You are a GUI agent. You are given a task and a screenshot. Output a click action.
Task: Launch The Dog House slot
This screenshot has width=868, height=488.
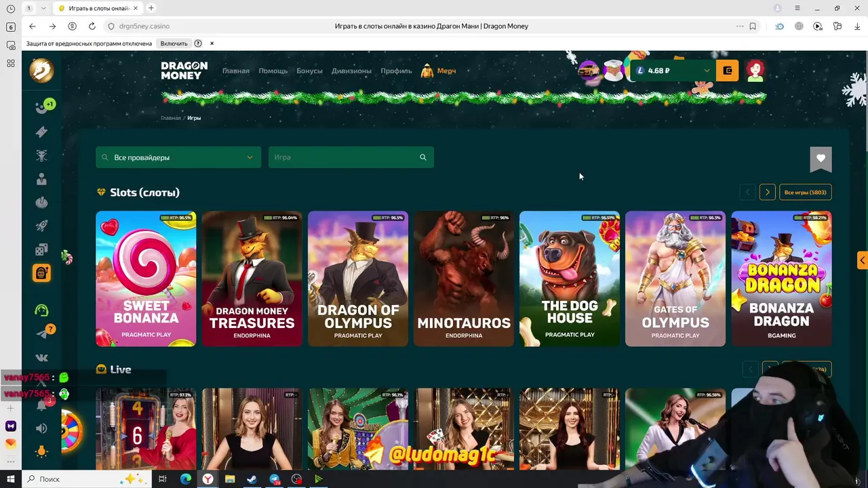click(570, 279)
